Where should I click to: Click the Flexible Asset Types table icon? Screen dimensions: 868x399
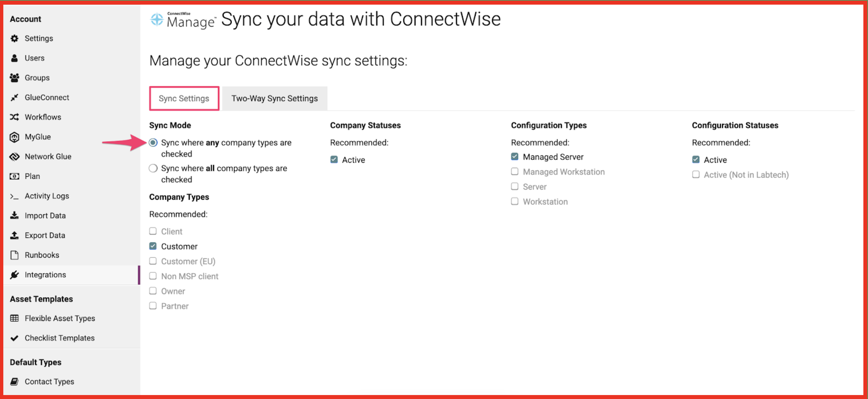(14, 318)
